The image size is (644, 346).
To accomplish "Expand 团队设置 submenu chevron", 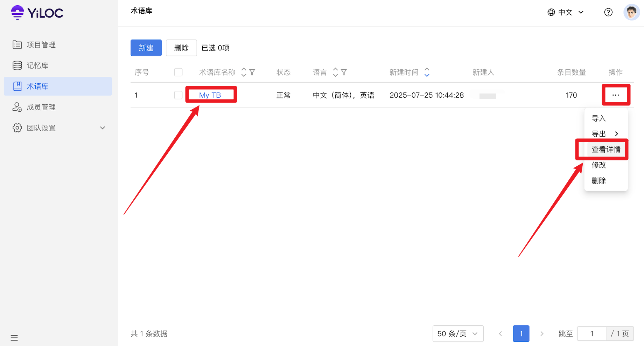I will coord(103,128).
